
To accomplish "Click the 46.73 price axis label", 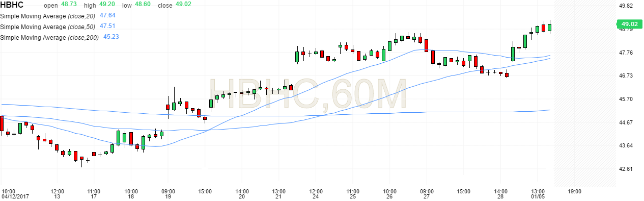I will pos(626,76).
